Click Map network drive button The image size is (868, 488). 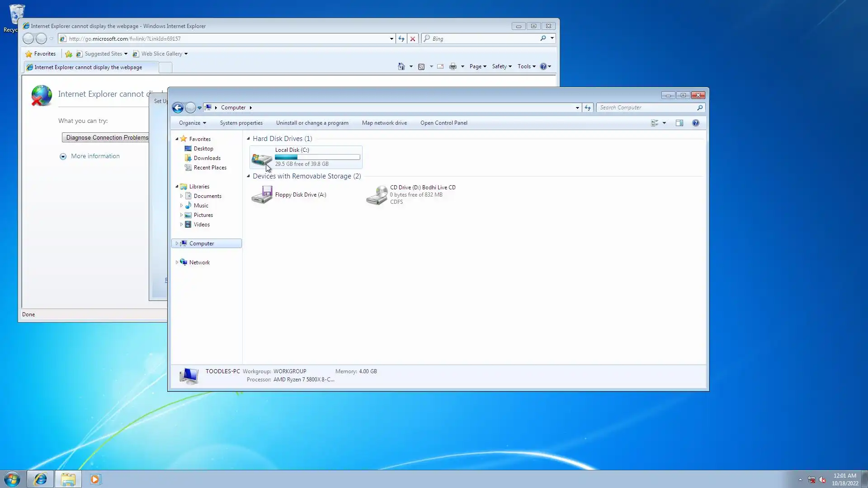pyautogui.click(x=384, y=123)
